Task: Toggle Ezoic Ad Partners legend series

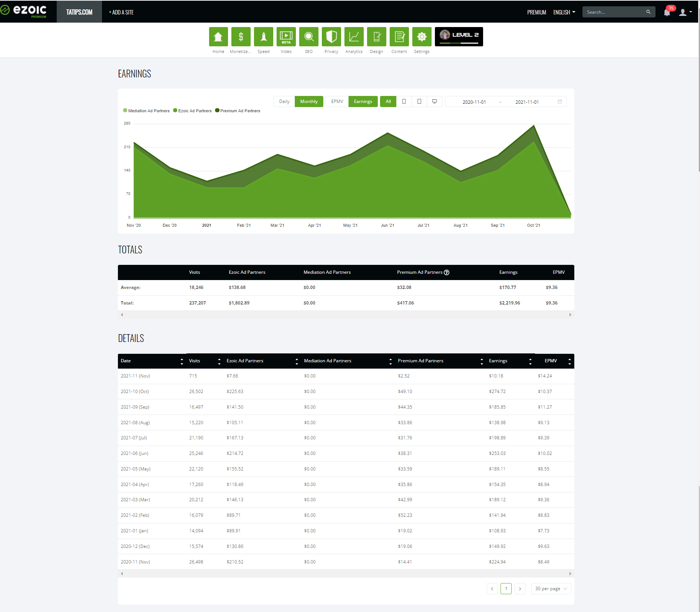Action: tap(192, 111)
